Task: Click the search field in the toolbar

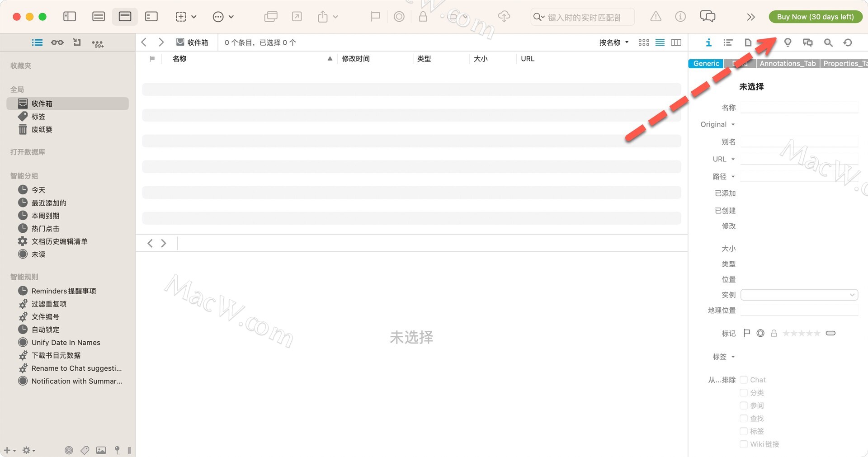Action: (x=584, y=17)
